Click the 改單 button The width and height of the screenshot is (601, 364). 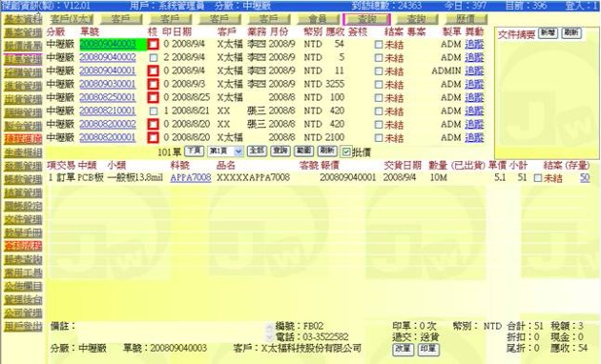point(403,349)
